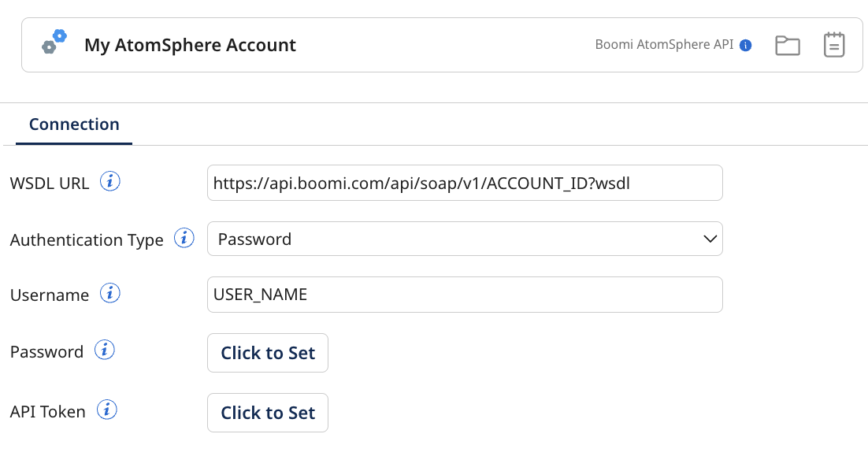Click the Boomi AtomSphere API info icon
This screenshot has width=868, height=471.
745,45
